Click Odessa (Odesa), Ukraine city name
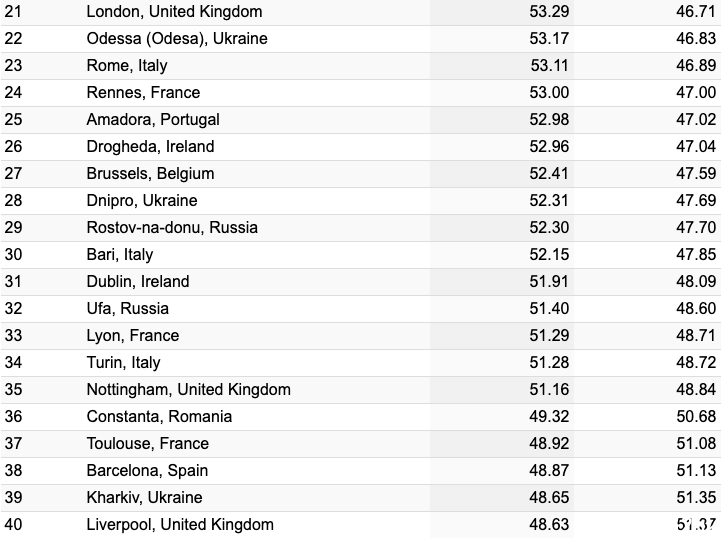Image resolution: width=724 pixels, height=538 pixels. pos(177,38)
